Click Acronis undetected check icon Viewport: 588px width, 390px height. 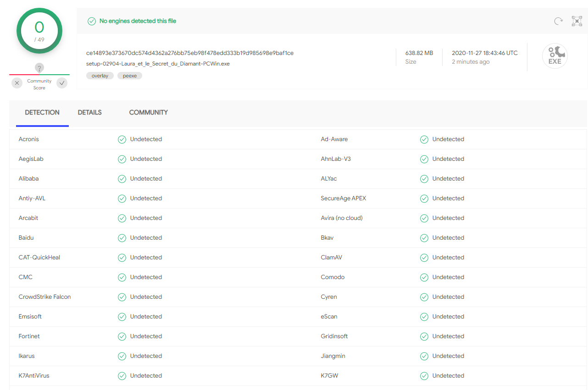point(122,139)
